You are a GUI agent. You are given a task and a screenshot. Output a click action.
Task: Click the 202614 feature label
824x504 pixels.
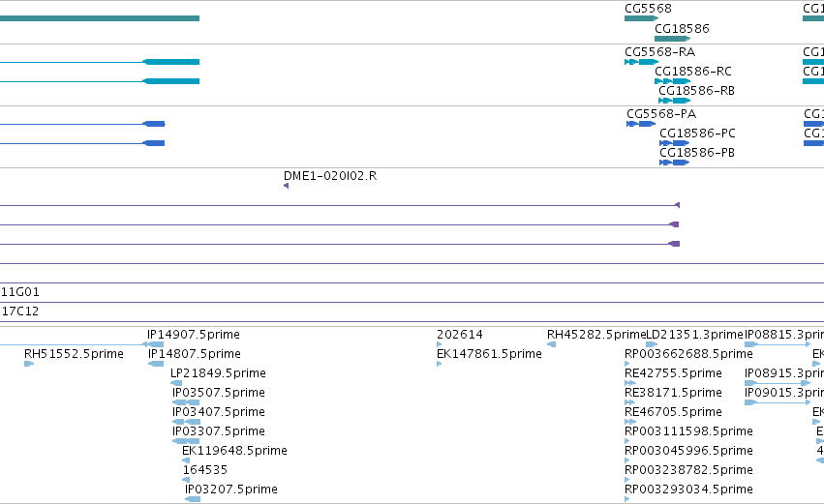459,335
